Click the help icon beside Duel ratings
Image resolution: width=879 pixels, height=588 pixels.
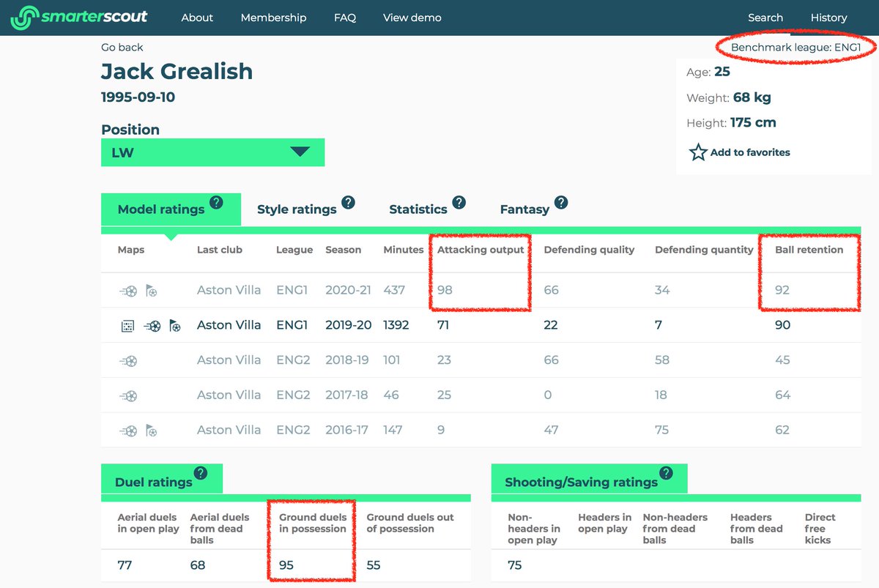pyautogui.click(x=201, y=473)
